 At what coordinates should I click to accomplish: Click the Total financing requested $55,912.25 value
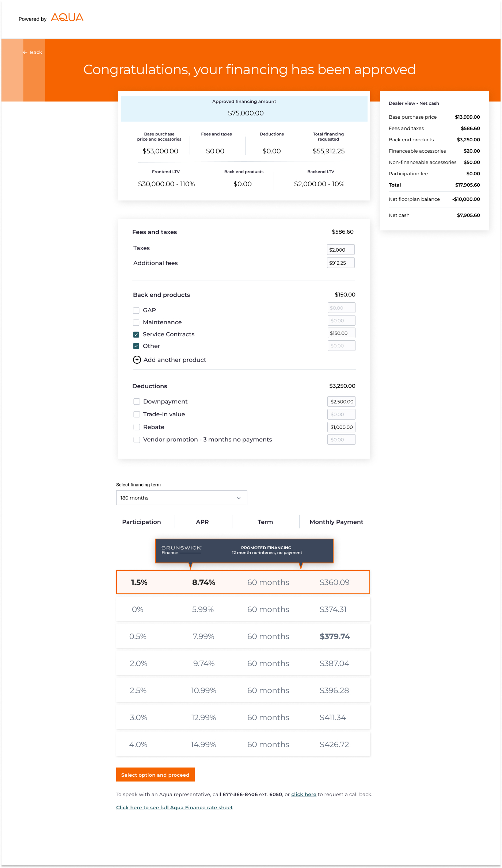click(328, 151)
